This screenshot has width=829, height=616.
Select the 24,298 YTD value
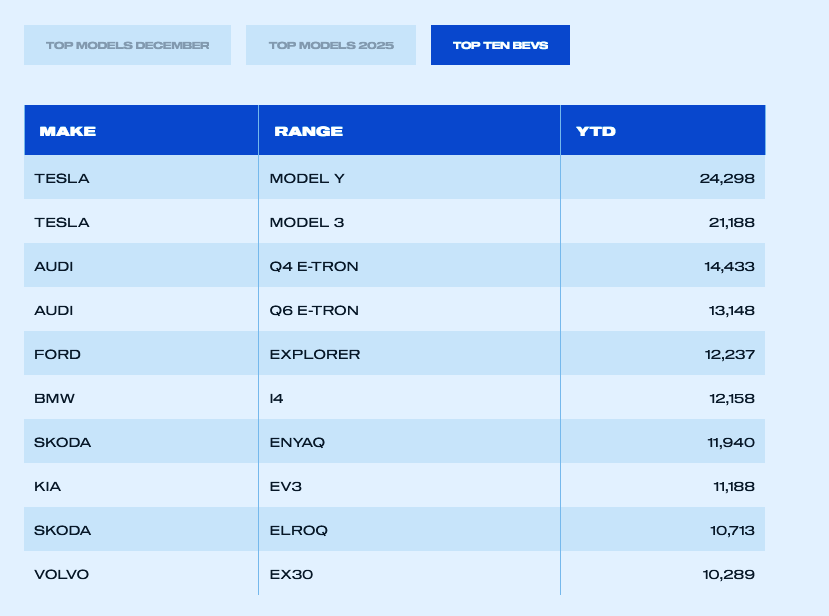(727, 178)
